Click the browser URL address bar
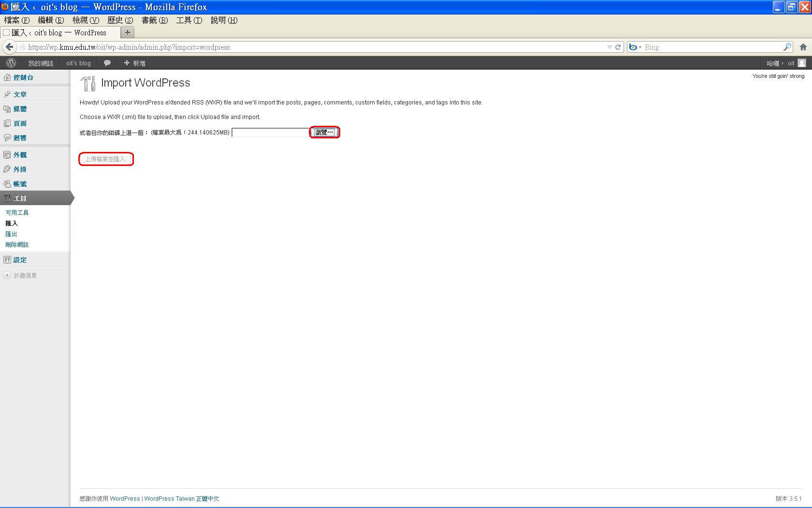This screenshot has height=508, width=812. (x=314, y=47)
